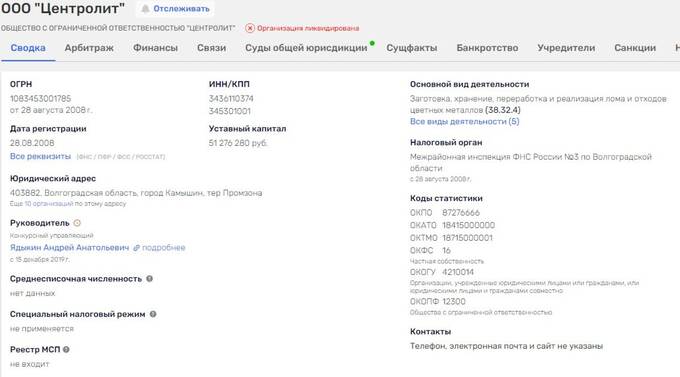
Task: Open Ядыкин Андрей Анатольевич profile link
Action: [69, 248]
